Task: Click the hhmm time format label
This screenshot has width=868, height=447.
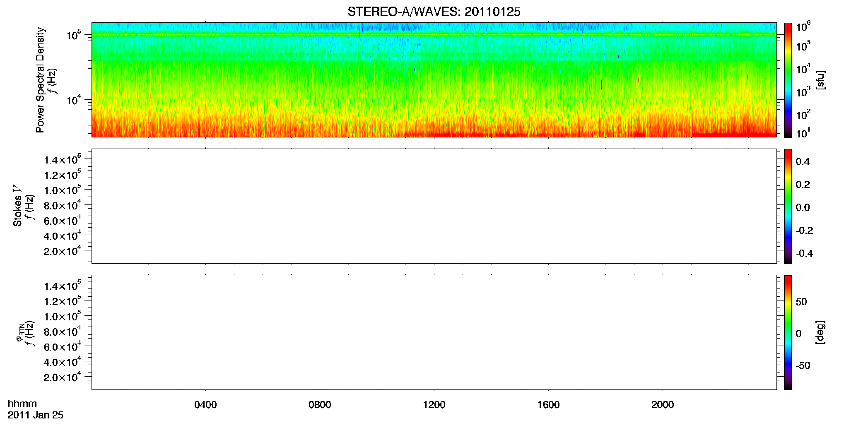Action: [x=22, y=404]
